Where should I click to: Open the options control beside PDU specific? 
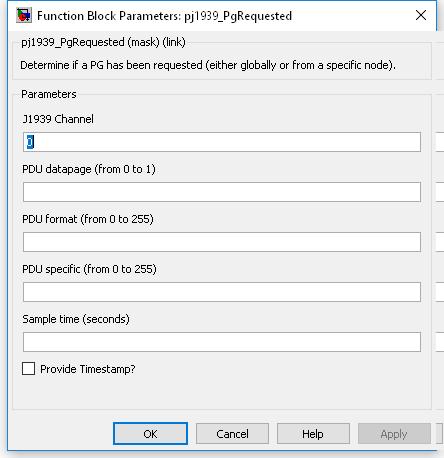click(440, 292)
